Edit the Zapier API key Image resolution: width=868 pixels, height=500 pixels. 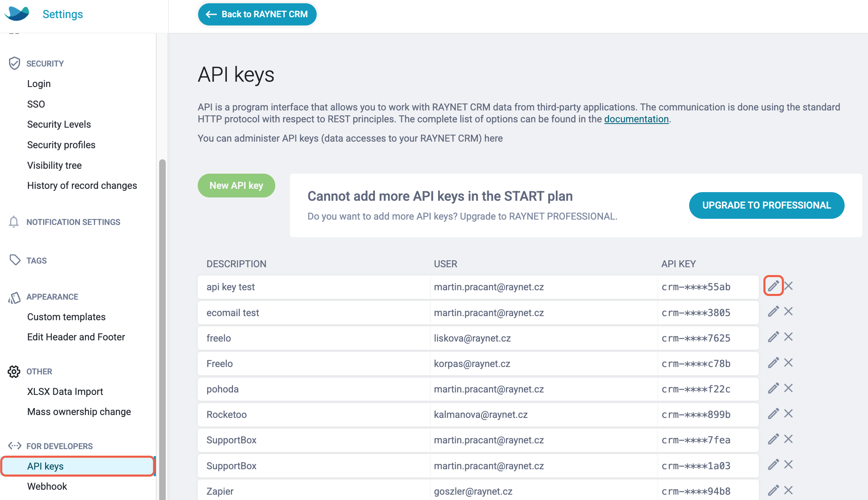coord(773,491)
